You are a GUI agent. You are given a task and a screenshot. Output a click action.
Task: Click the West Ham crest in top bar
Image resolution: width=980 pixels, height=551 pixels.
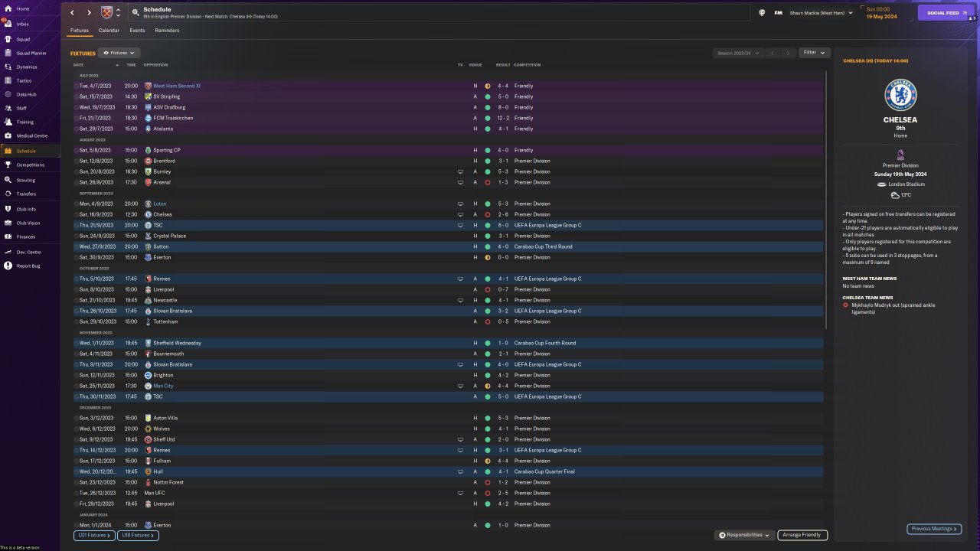tap(106, 13)
